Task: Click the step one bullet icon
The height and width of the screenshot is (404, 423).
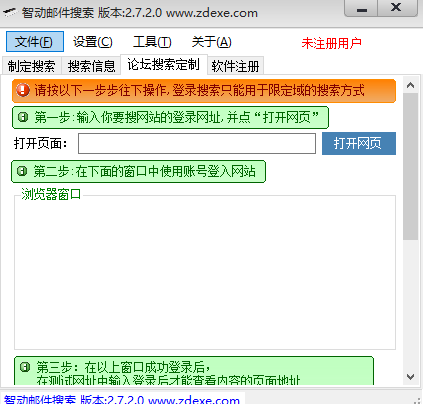Action: [x=23, y=117]
